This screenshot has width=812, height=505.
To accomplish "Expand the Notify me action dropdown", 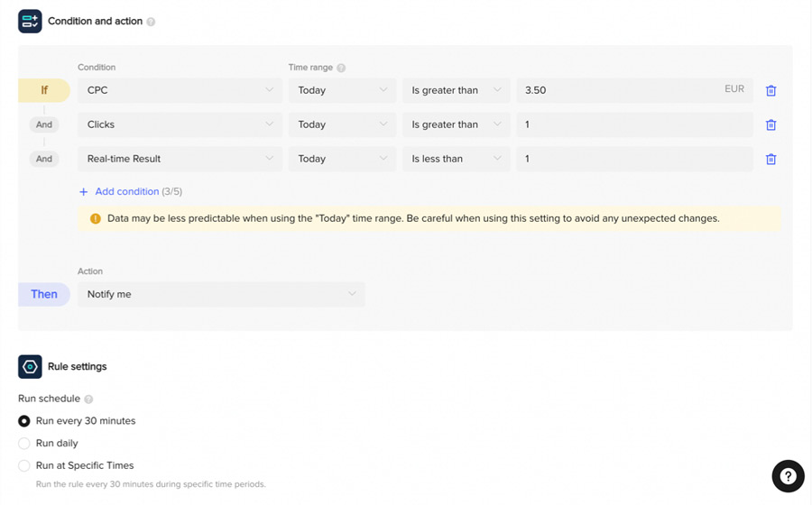I will click(x=221, y=294).
